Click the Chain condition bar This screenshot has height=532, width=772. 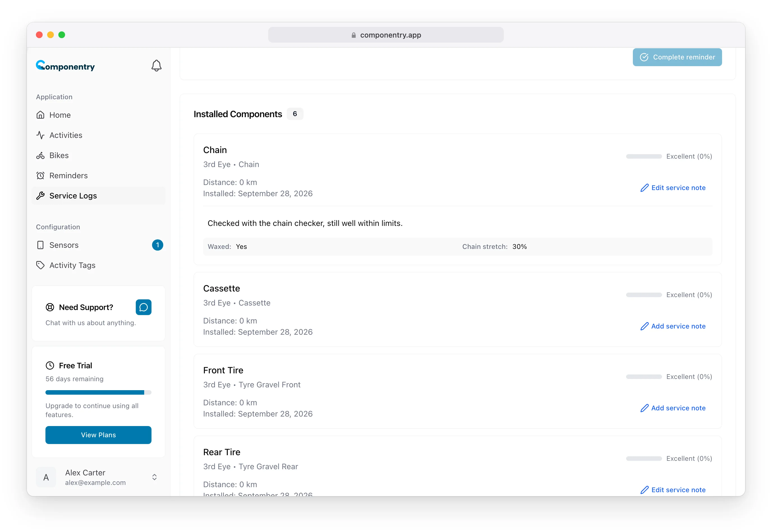644,156
